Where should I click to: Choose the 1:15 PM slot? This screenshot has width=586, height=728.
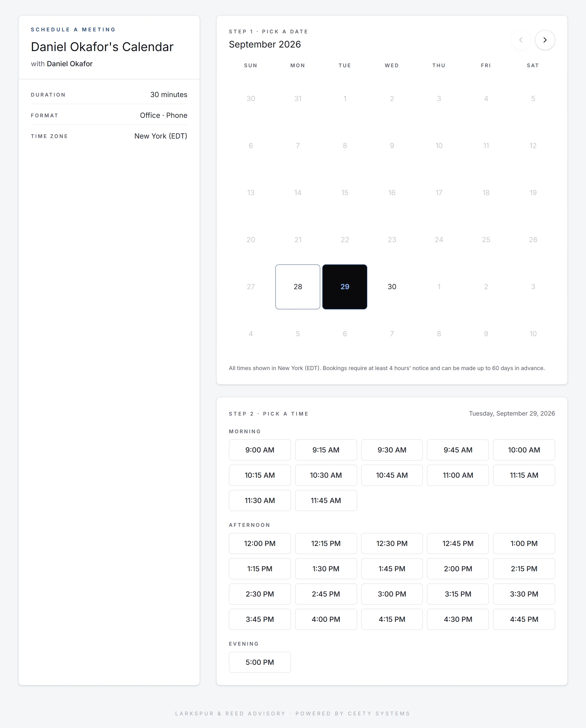260,569
